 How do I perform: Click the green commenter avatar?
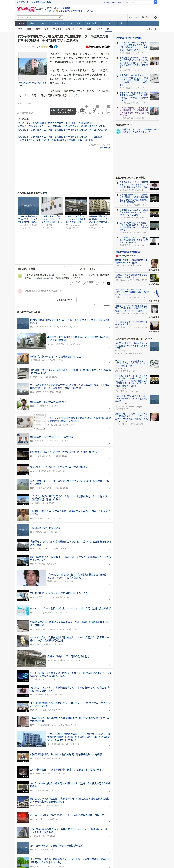point(20,276)
